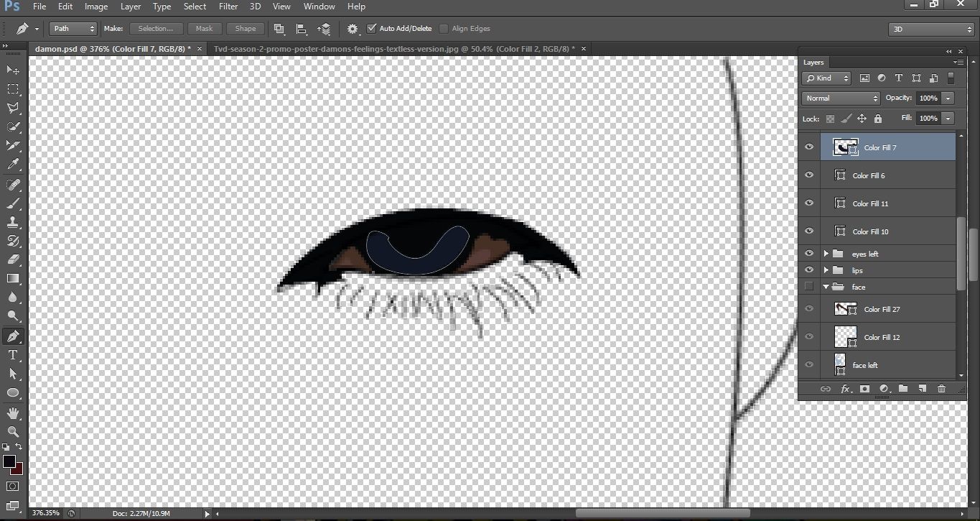Delete the selected layer
980x521 pixels.
(x=941, y=389)
